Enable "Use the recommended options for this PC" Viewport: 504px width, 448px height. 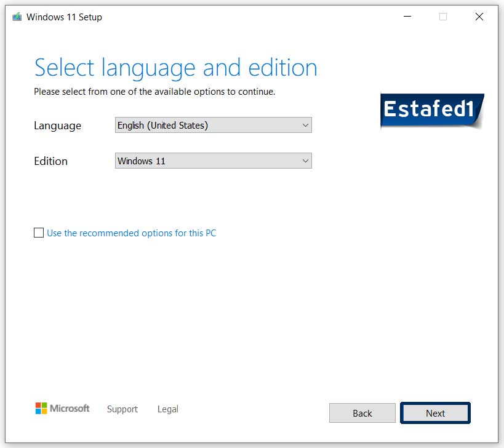pos(39,233)
